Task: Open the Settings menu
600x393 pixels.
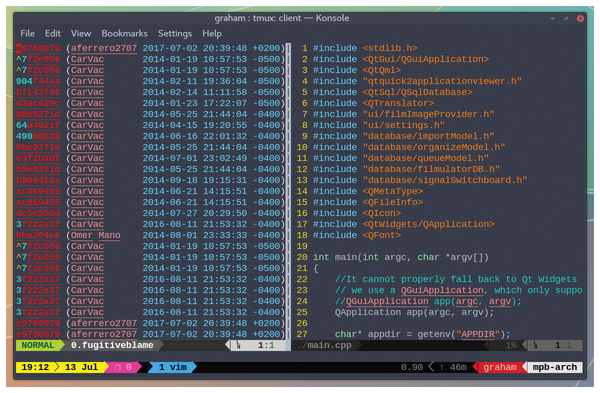Action: click(175, 34)
